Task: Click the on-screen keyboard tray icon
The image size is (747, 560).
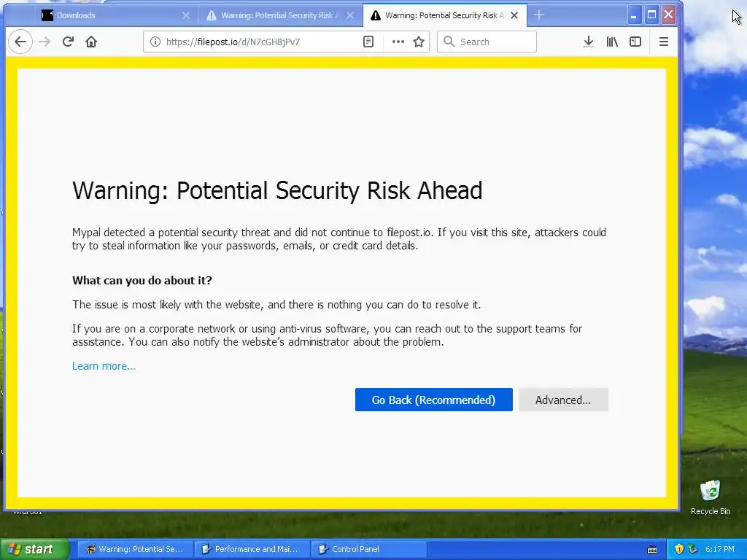Action: (x=652, y=550)
